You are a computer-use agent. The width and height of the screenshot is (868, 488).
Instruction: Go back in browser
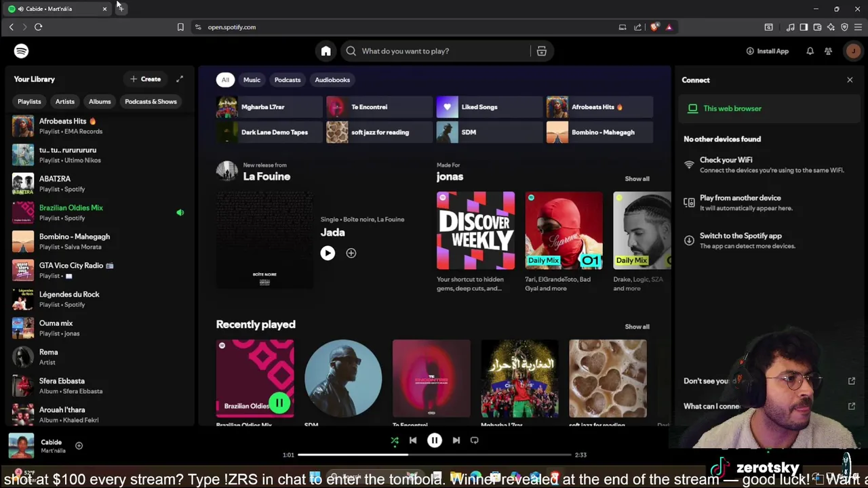click(11, 27)
